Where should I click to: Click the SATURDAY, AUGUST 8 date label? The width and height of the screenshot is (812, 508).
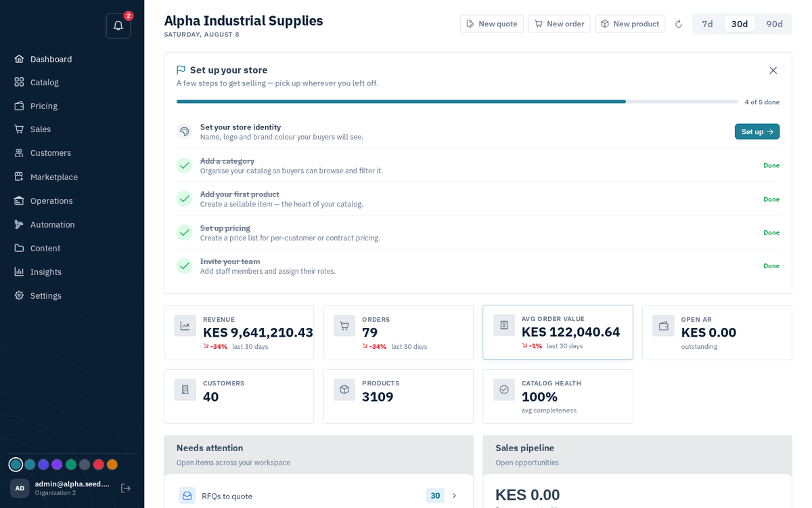(x=202, y=35)
